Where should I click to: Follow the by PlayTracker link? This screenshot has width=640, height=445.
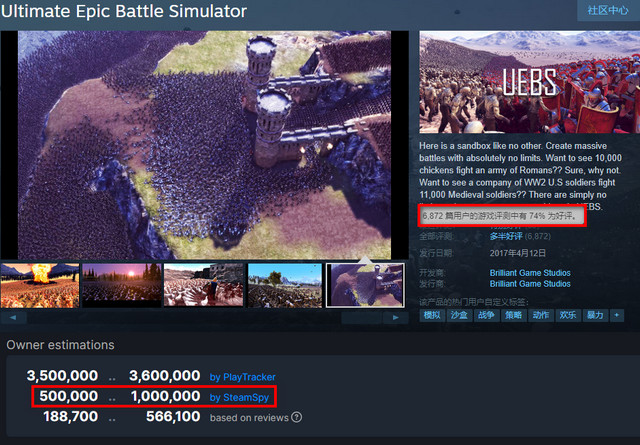[x=242, y=376]
